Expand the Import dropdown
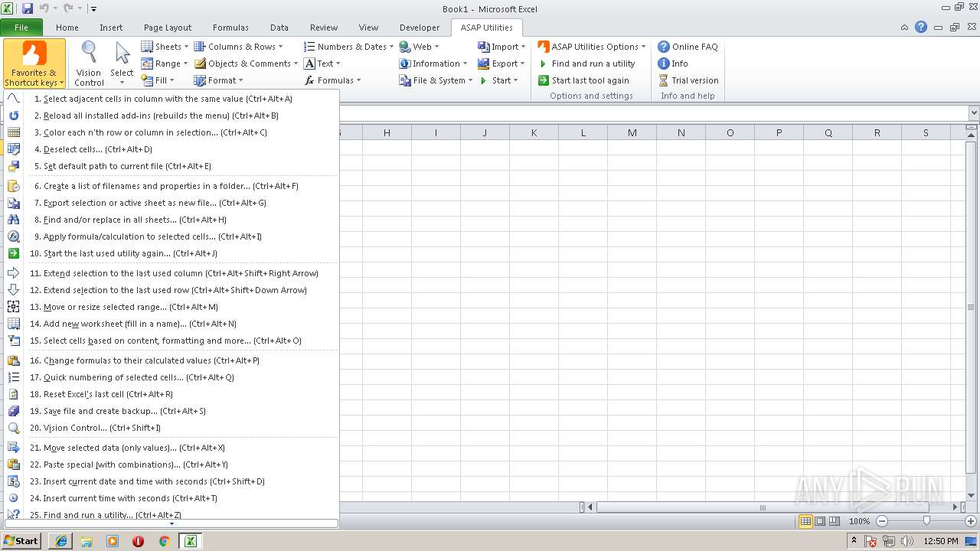Screen dimensions: 980x551 pos(501,47)
